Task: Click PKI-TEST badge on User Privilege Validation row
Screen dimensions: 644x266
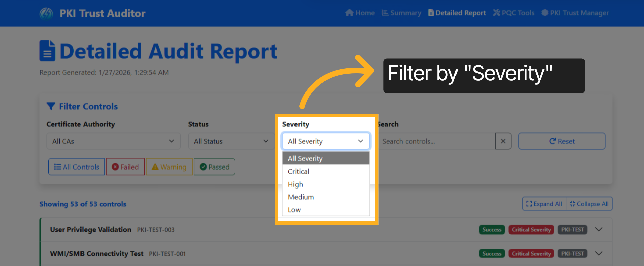Action: (x=573, y=230)
